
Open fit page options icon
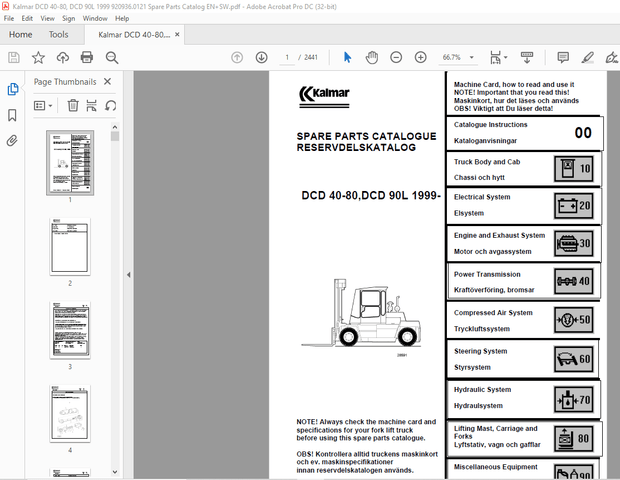(x=498, y=58)
